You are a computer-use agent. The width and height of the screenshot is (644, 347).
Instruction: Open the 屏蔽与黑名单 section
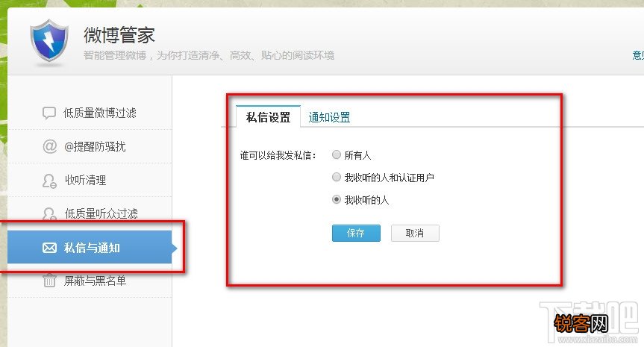point(90,281)
